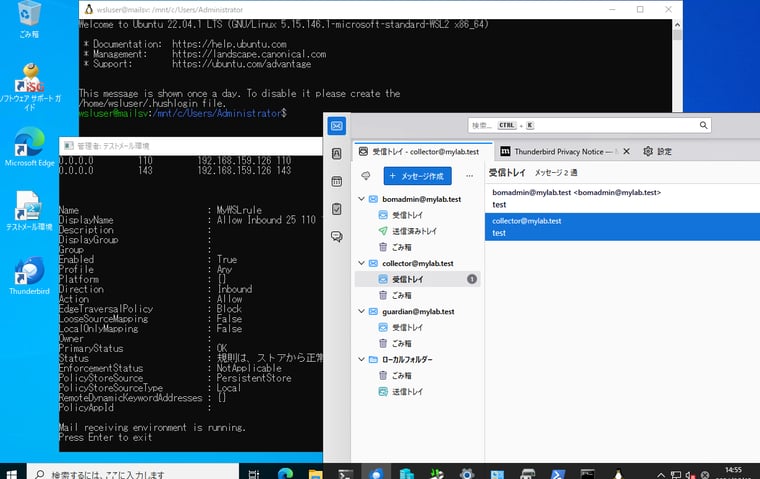
Task: Click Ubuntu terminal scrollbar up arrow
Action: tap(677, 24)
